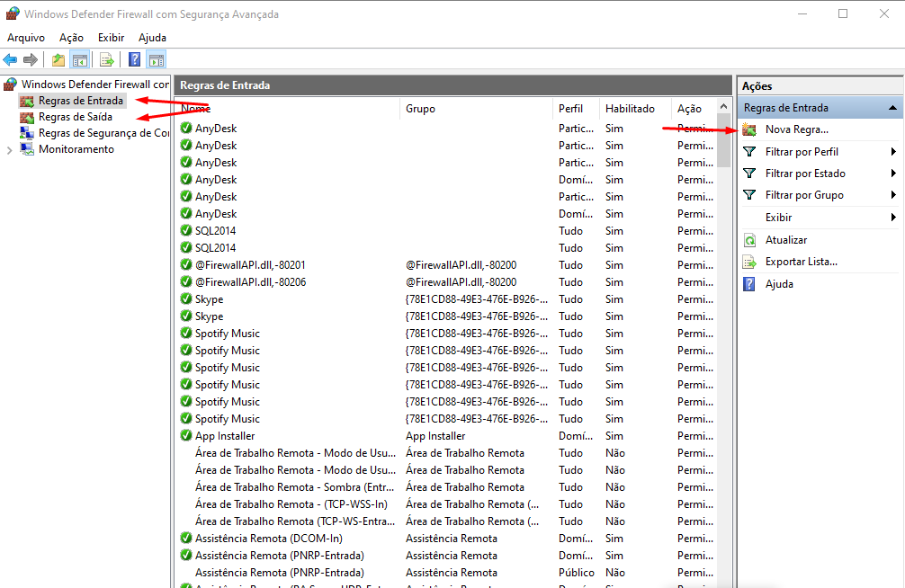Image resolution: width=905 pixels, height=588 pixels.
Task: Select the Assistência Remota (DCOM-In) rule
Action: coord(268,539)
